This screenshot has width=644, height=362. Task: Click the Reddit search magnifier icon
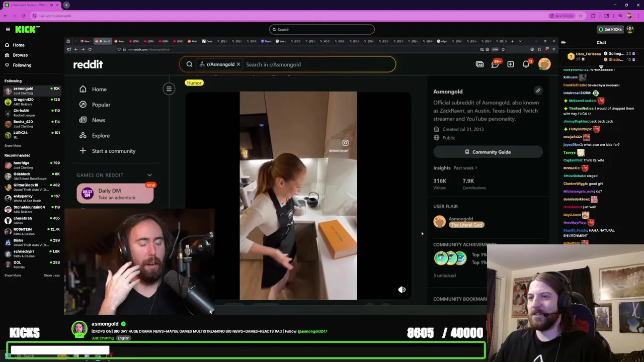coord(189,64)
